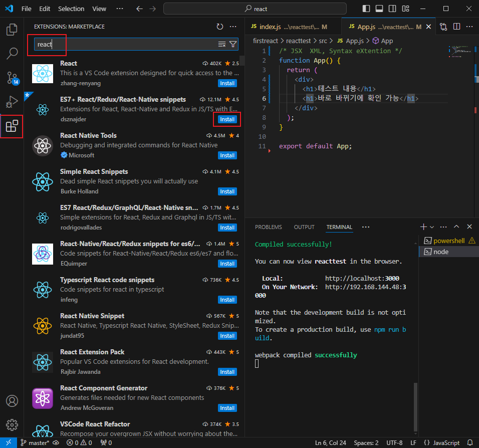Screen dimensions: 479x448
Task: Open the Edit menu
Action: (45, 9)
